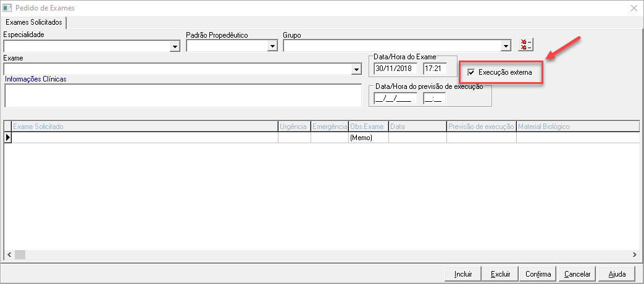Click the Data column header
This screenshot has height=284, width=644.
pos(417,127)
